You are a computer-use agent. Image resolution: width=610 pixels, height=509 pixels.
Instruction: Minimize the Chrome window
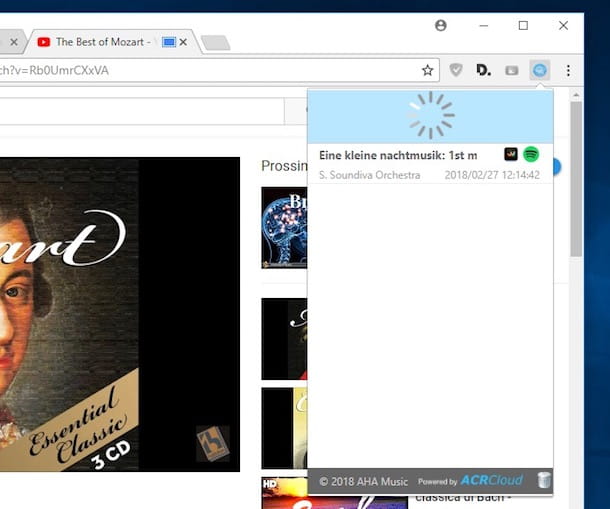(484, 26)
